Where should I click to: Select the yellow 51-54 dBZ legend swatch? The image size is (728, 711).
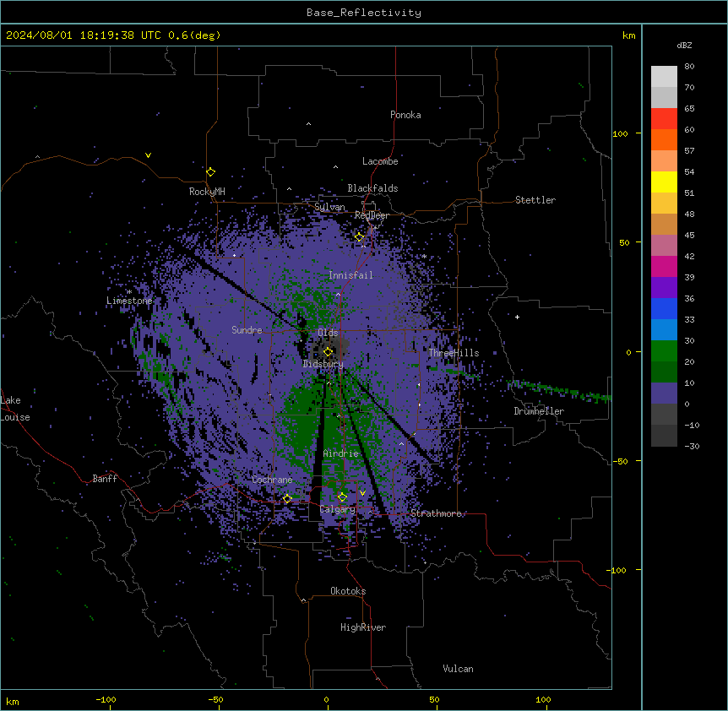[664, 182]
